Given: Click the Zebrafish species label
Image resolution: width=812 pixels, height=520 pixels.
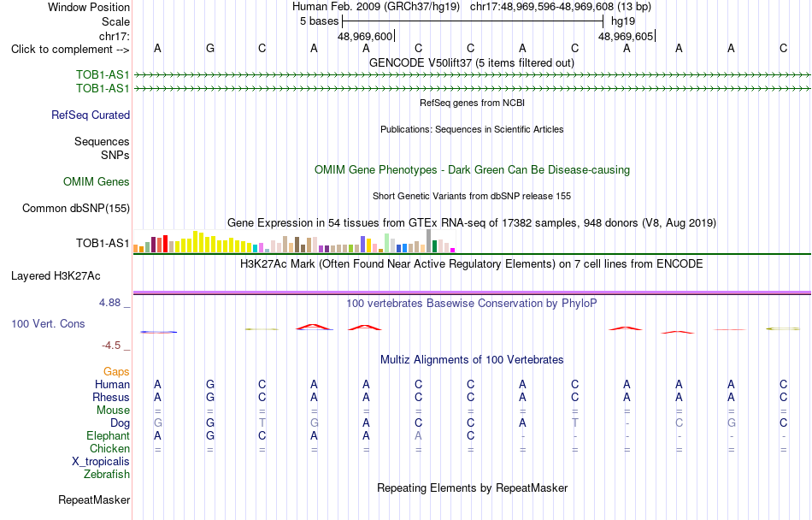Looking at the screenshot, I should click(x=107, y=474).
